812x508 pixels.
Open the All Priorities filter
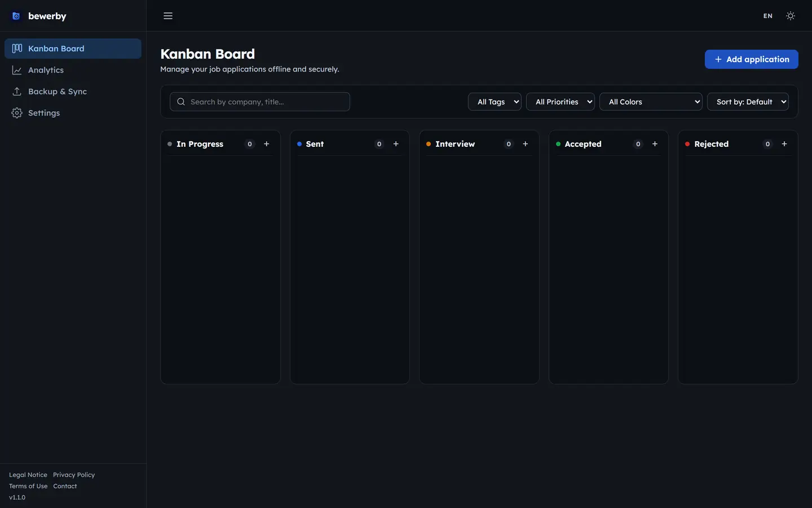click(x=561, y=102)
